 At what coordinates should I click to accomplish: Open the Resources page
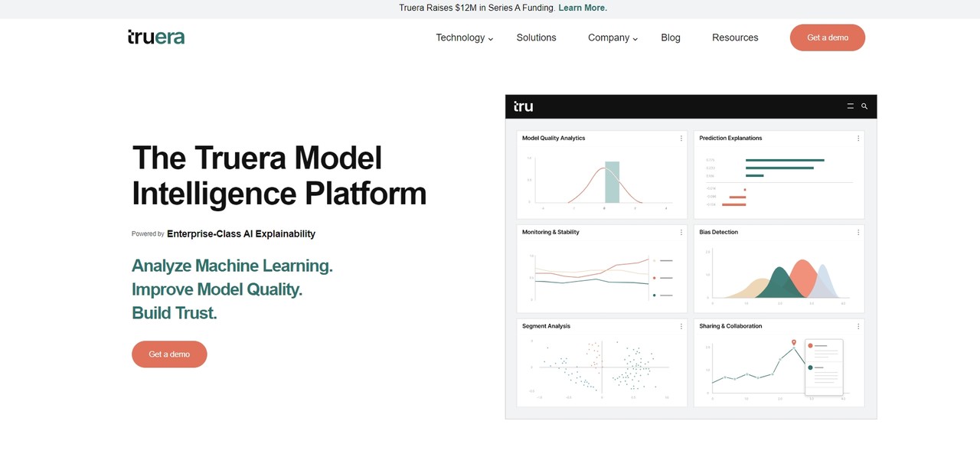pos(734,38)
